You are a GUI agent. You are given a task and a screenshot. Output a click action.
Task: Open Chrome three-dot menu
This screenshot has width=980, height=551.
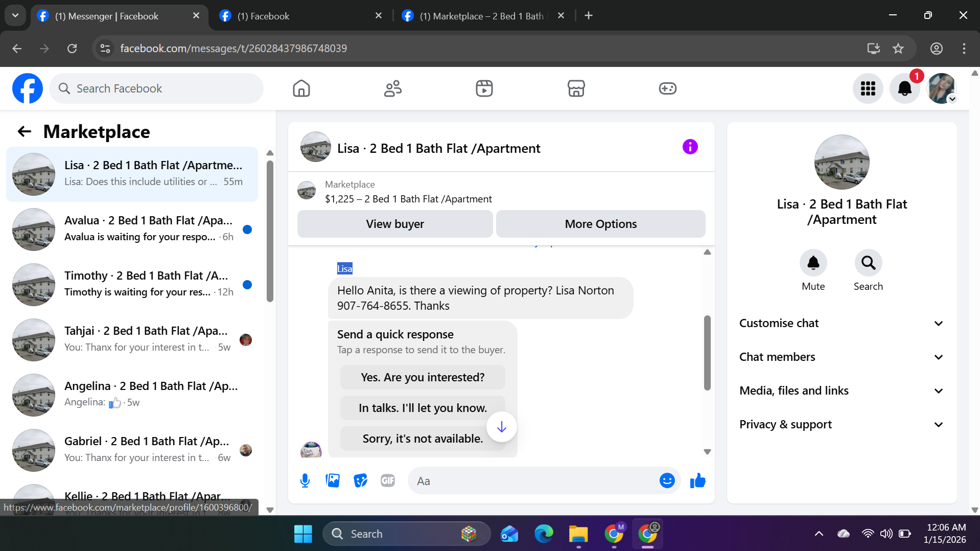[x=964, y=49]
